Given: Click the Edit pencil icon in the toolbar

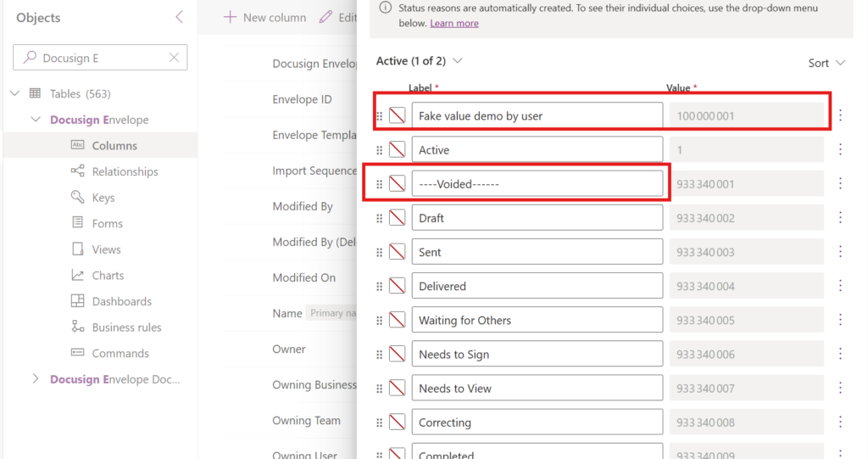Looking at the screenshot, I should click(x=325, y=17).
